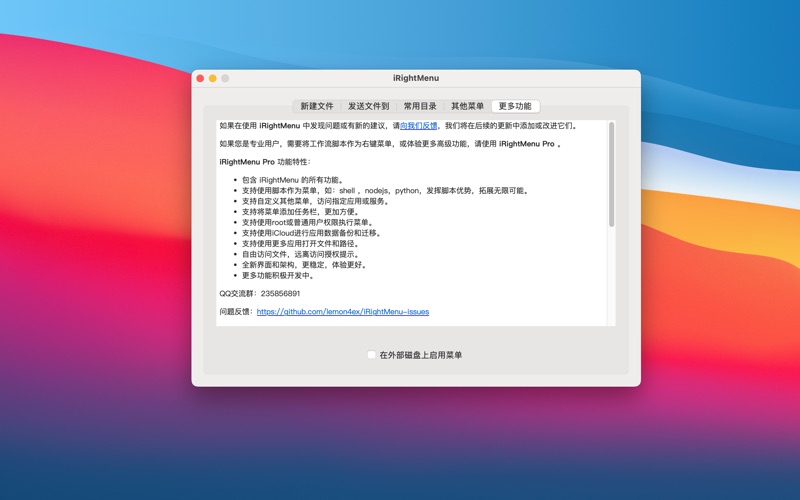The height and width of the screenshot is (500, 800).
Task: Click the bullet about shell, nodejs, python scripts
Action: pyautogui.click(x=386, y=190)
